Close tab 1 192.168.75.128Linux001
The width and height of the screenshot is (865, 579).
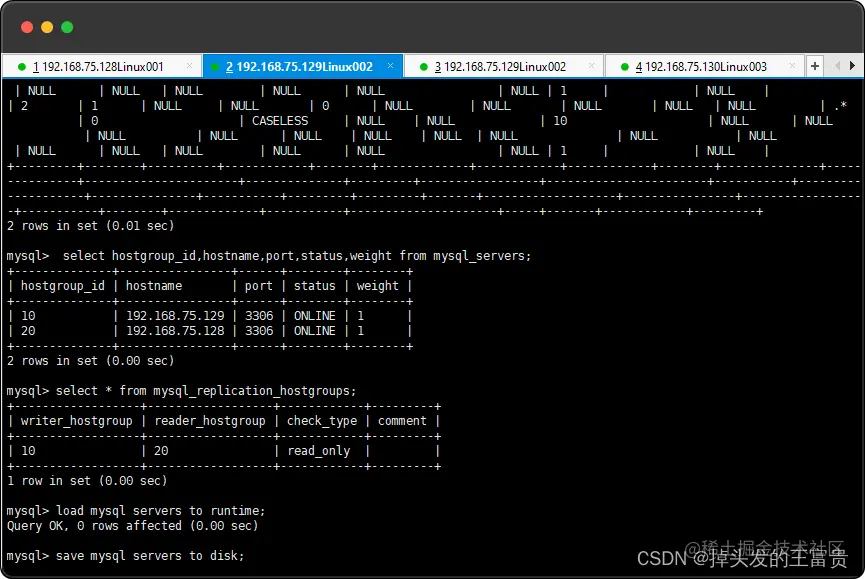(x=189, y=66)
